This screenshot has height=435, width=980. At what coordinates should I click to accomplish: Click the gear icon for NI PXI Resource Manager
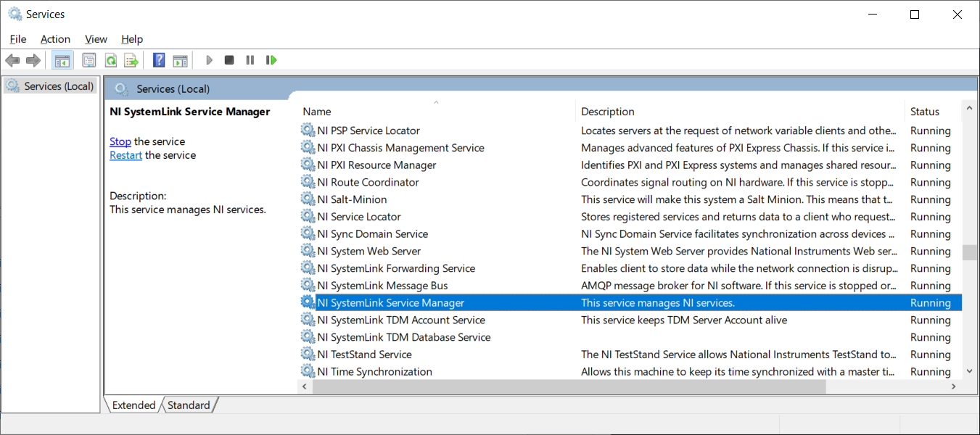tap(308, 165)
